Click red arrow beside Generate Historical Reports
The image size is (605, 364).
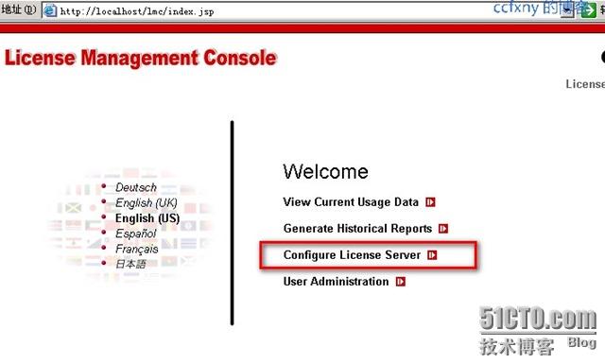coord(443,229)
